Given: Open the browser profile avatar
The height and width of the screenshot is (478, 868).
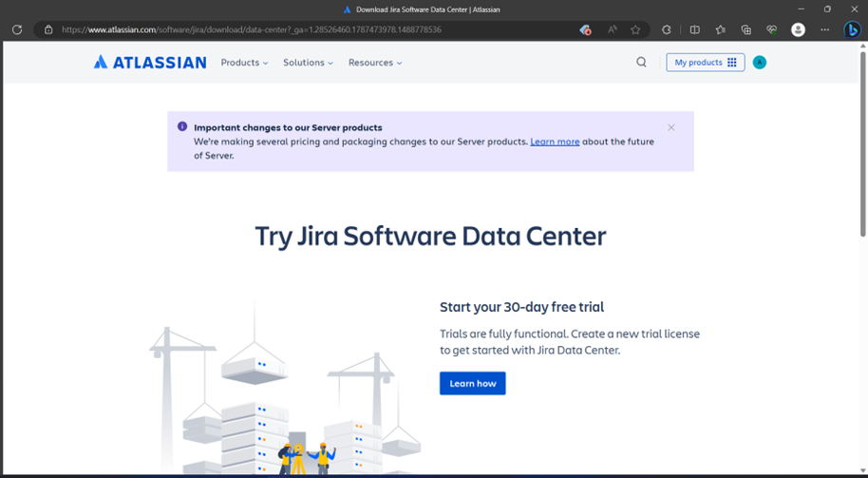Looking at the screenshot, I should 798,29.
